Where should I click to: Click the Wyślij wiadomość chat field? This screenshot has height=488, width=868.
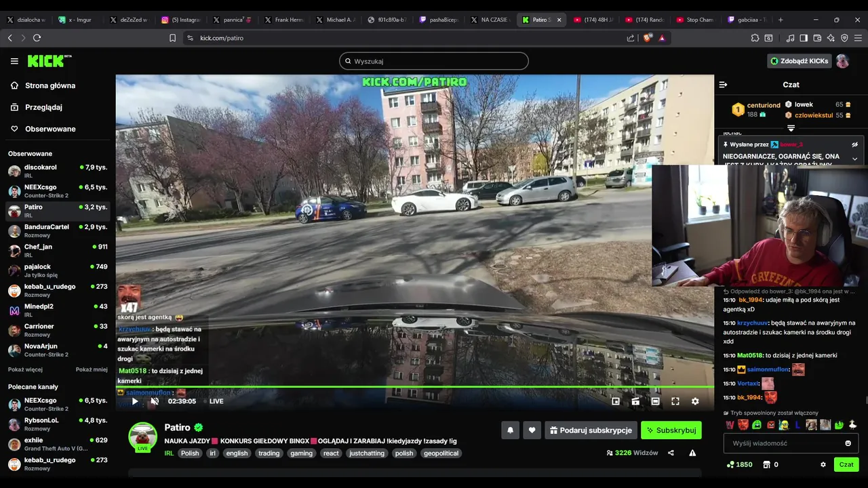tap(791, 443)
